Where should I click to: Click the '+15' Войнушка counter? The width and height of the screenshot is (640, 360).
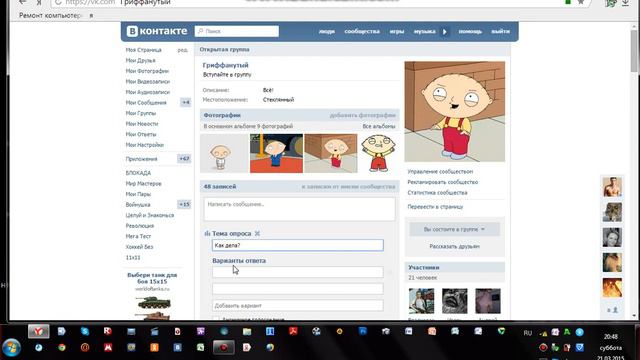(x=184, y=204)
